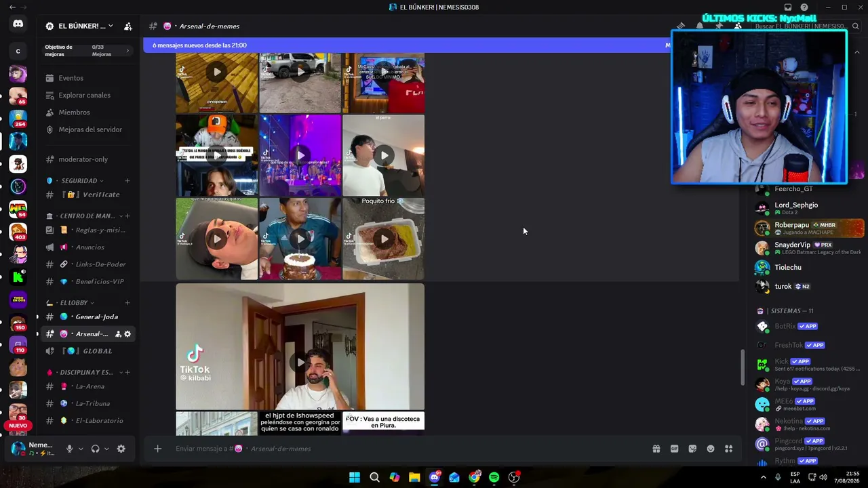Create a channel in the SEGURIDAD category
Screen dimensions: 868x488
pos(127,181)
